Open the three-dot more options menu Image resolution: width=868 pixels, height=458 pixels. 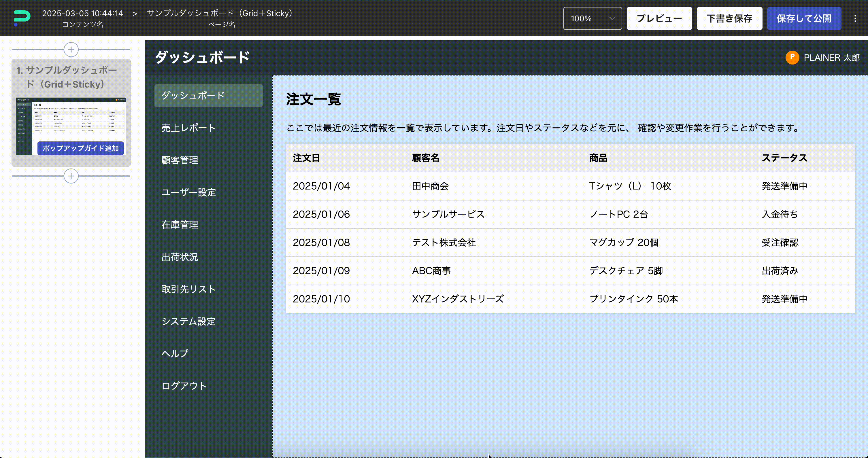click(x=855, y=18)
